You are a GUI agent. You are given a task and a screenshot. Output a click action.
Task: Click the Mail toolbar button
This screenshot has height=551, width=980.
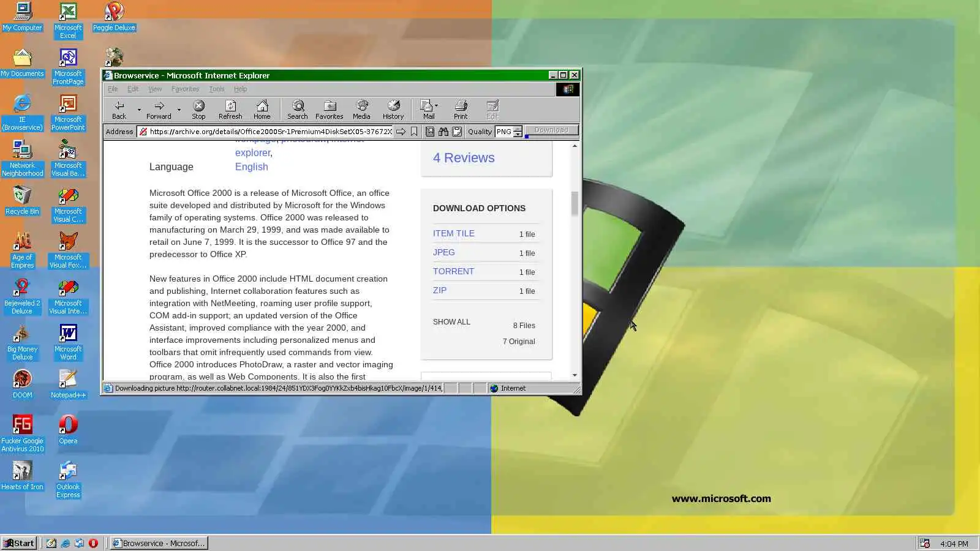click(x=428, y=110)
